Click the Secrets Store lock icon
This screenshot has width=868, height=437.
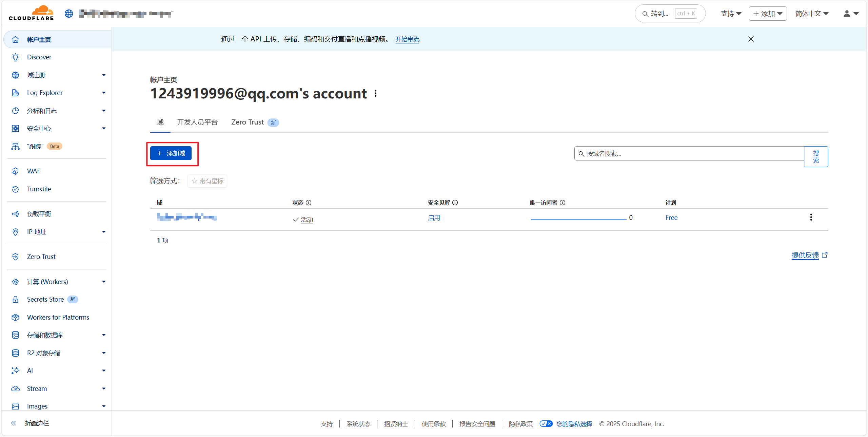coord(15,299)
